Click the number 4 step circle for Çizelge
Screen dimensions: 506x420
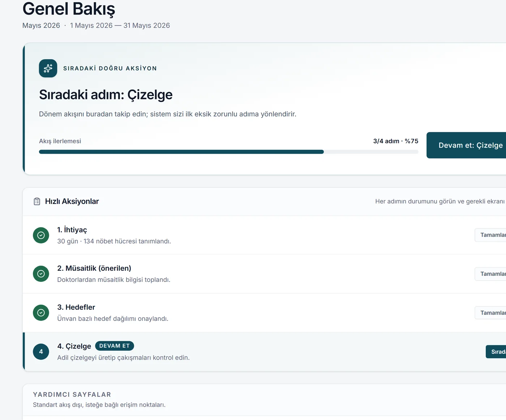pos(41,352)
